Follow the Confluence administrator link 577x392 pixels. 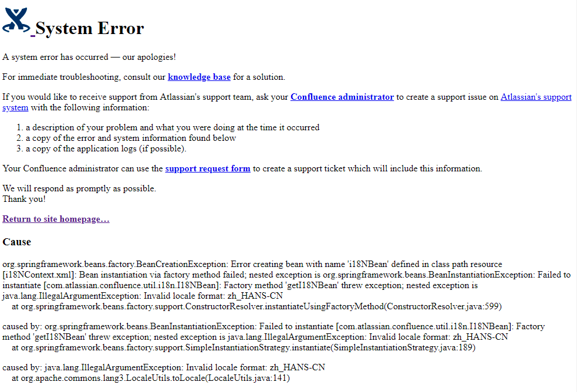342,97
